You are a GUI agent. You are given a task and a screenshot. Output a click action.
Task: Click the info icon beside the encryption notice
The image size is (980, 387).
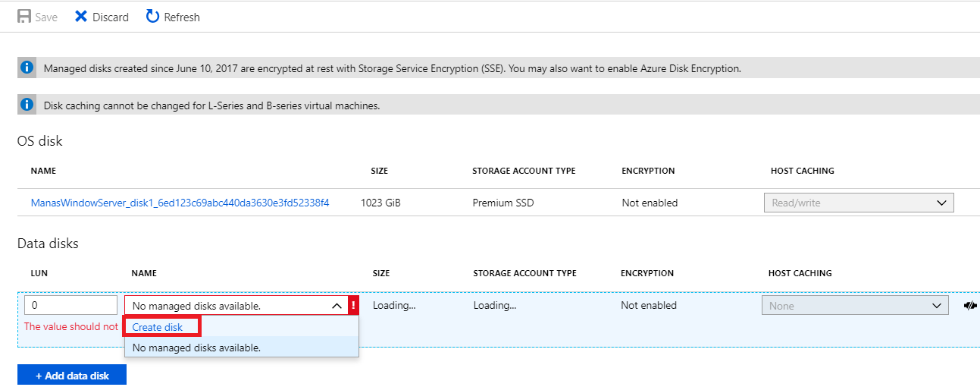tap(27, 68)
